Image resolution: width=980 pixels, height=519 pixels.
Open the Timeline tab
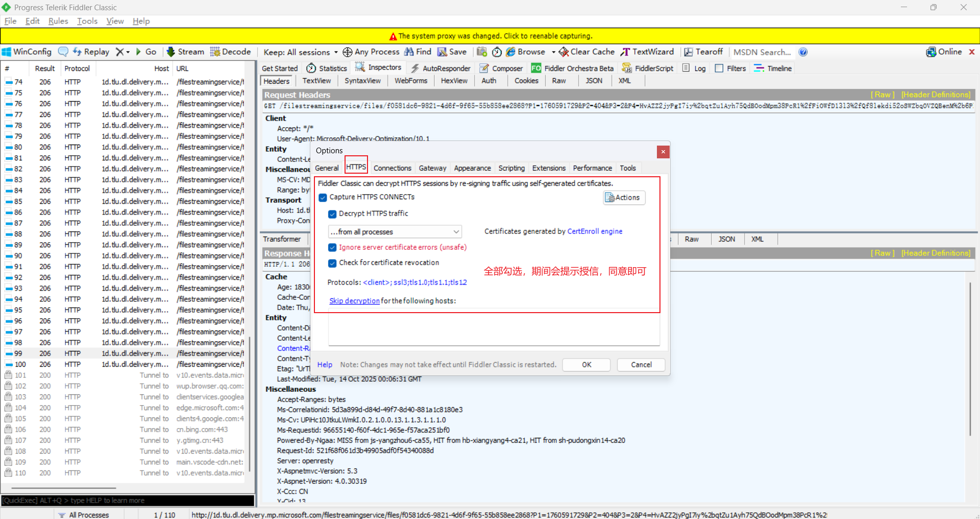pyautogui.click(x=773, y=68)
